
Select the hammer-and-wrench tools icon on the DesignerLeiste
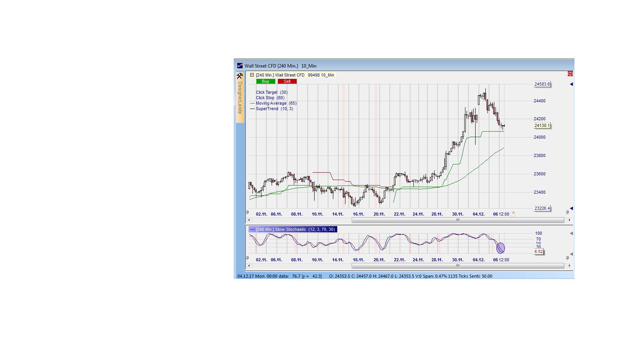pos(240,76)
